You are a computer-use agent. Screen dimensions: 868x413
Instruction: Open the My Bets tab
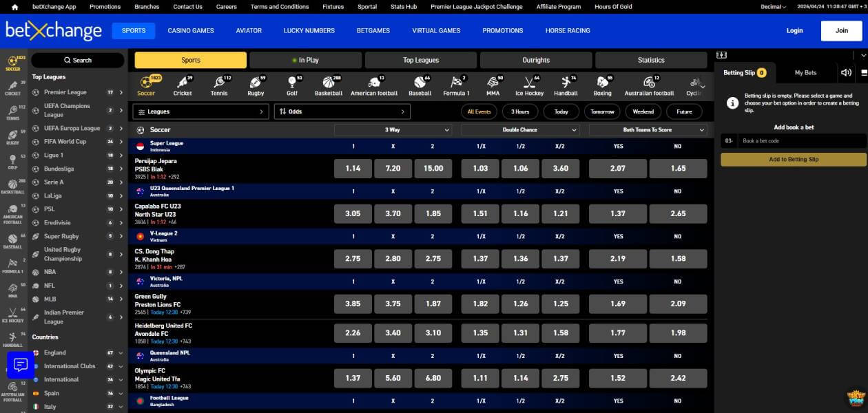[805, 72]
